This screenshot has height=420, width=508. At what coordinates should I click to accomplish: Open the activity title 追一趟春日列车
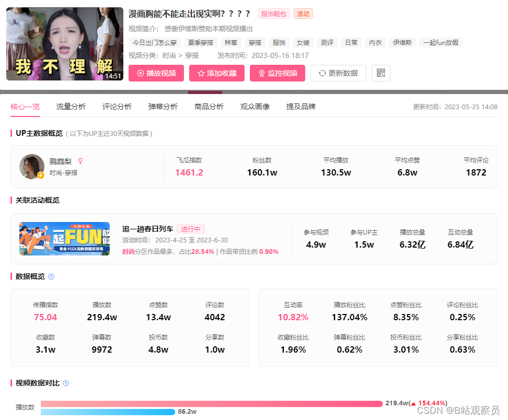click(148, 229)
